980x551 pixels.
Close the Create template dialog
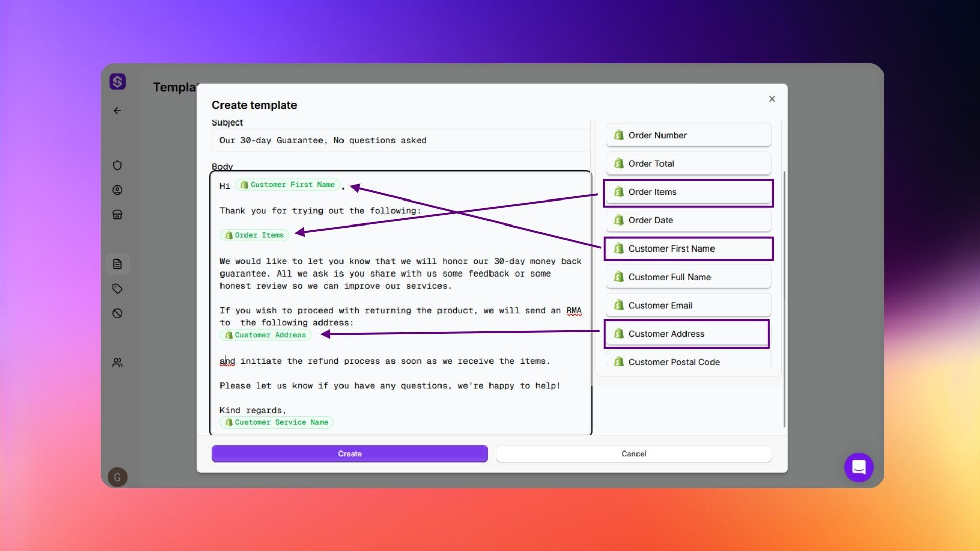click(772, 99)
